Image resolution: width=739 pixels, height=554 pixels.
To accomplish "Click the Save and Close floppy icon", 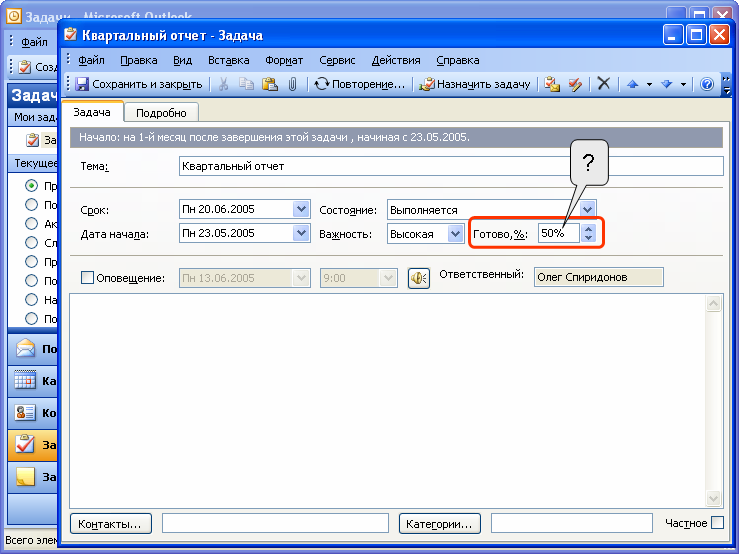I will [x=82, y=84].
